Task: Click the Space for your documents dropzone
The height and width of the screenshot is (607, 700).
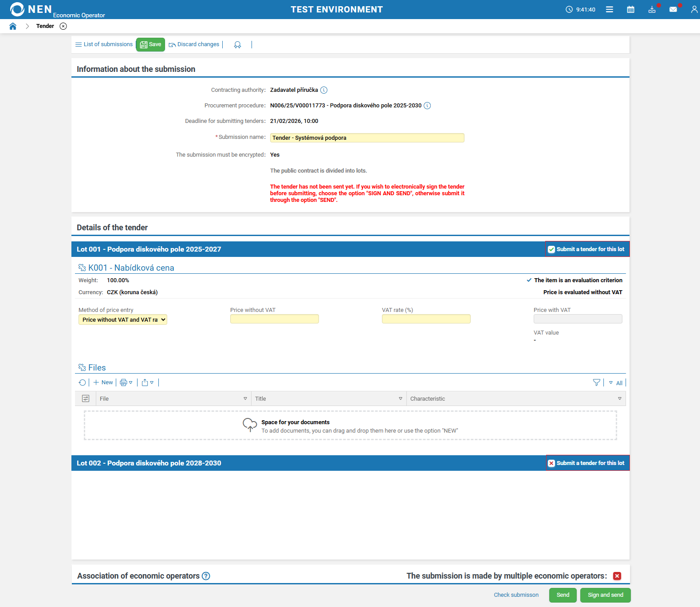Action: (x=350, y=426)
